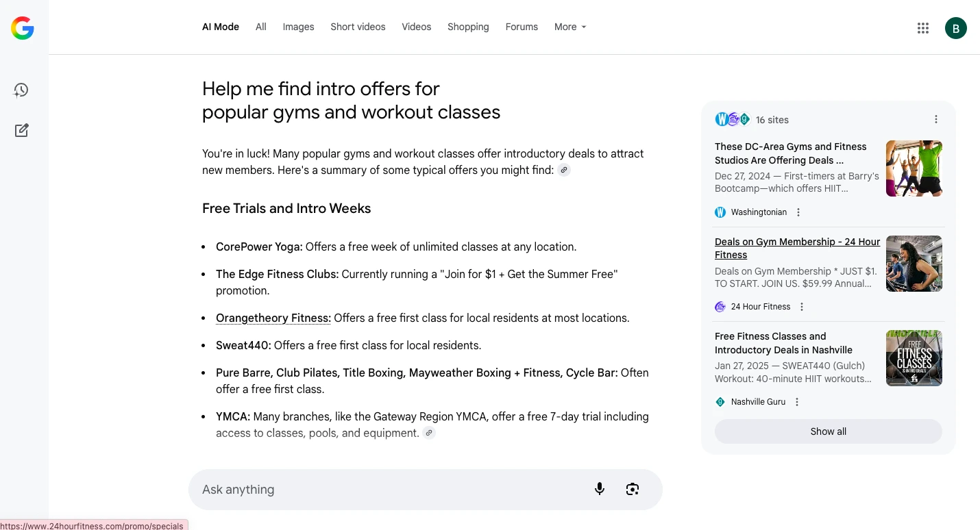This screenshot has height=530, width=980.
Task: Open the 16 sites panel options menu
Action: [936, 120]
